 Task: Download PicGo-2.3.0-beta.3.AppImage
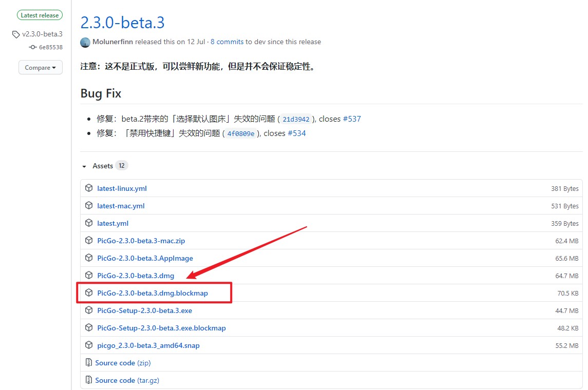[145, 258]
